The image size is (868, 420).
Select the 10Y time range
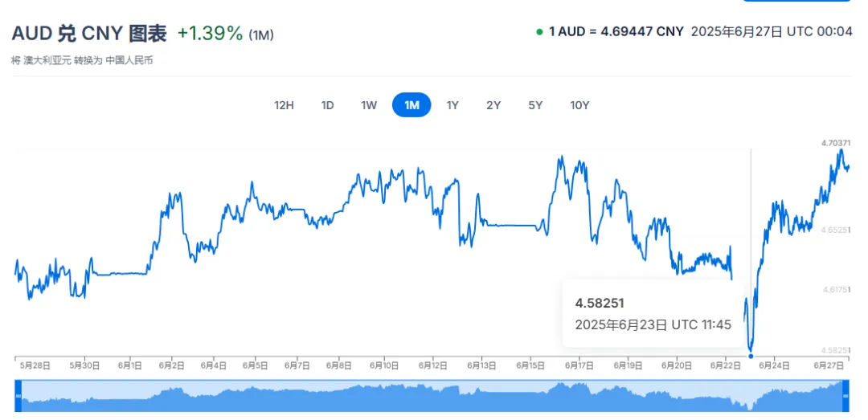(579, 105)
